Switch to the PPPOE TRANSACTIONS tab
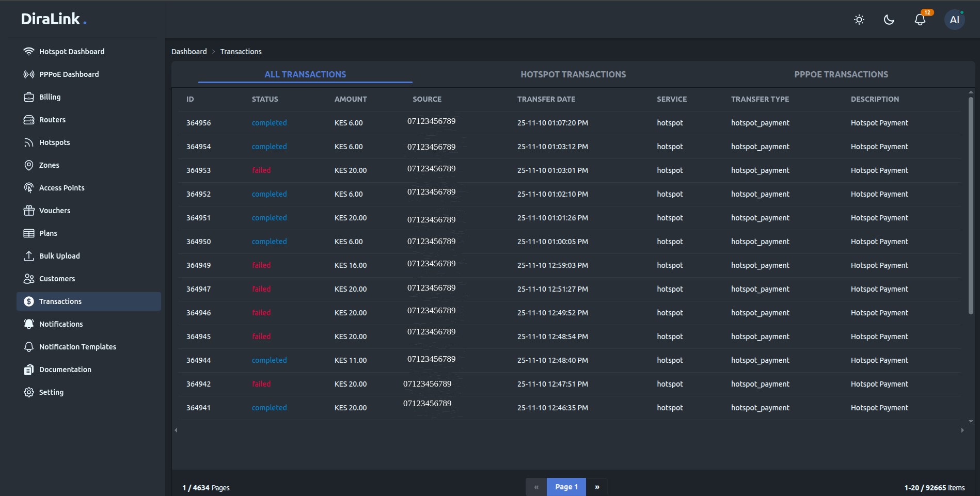 tap(841, 74)
